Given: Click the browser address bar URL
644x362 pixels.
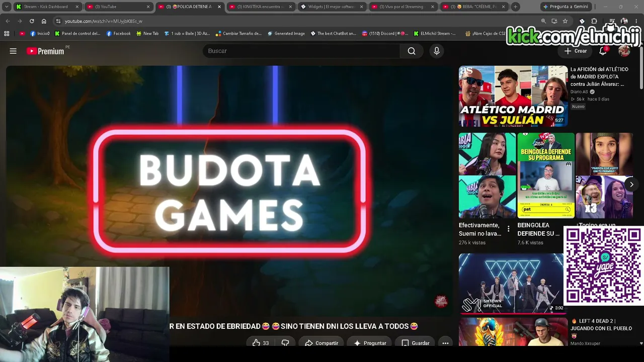Looking at the screenshot, I should point(103,21).
